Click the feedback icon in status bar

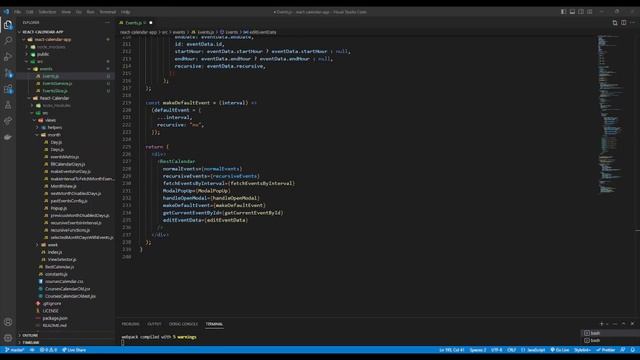(623, 350)
